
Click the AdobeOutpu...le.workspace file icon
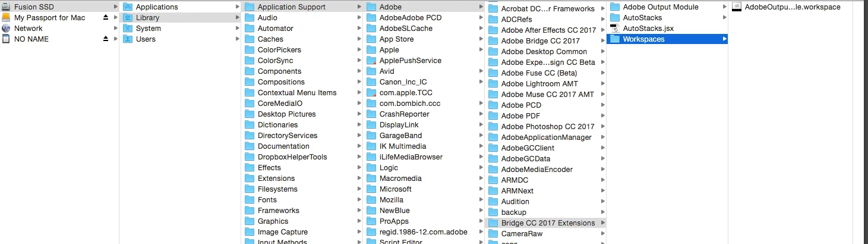pyautogui.click(x=737, y=7)
